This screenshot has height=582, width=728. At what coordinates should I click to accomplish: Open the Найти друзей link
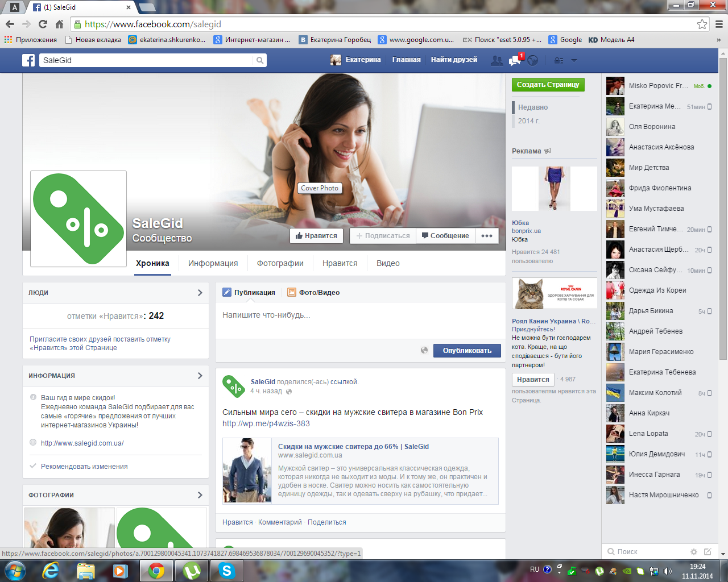click(454, 60)
